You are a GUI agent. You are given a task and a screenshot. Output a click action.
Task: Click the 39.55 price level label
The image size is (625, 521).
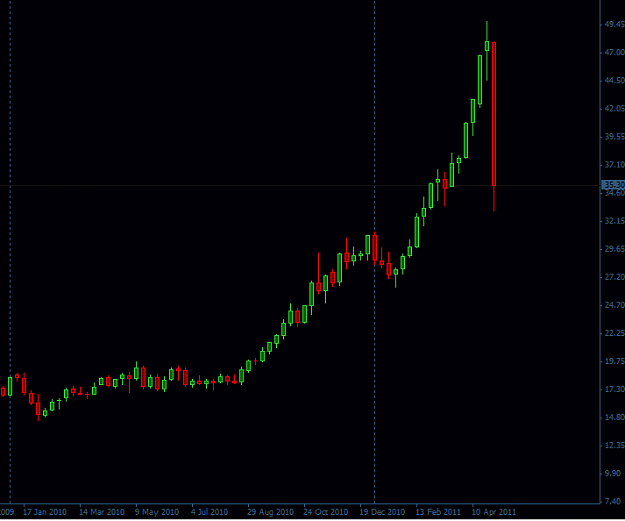(x=614, y=137)
